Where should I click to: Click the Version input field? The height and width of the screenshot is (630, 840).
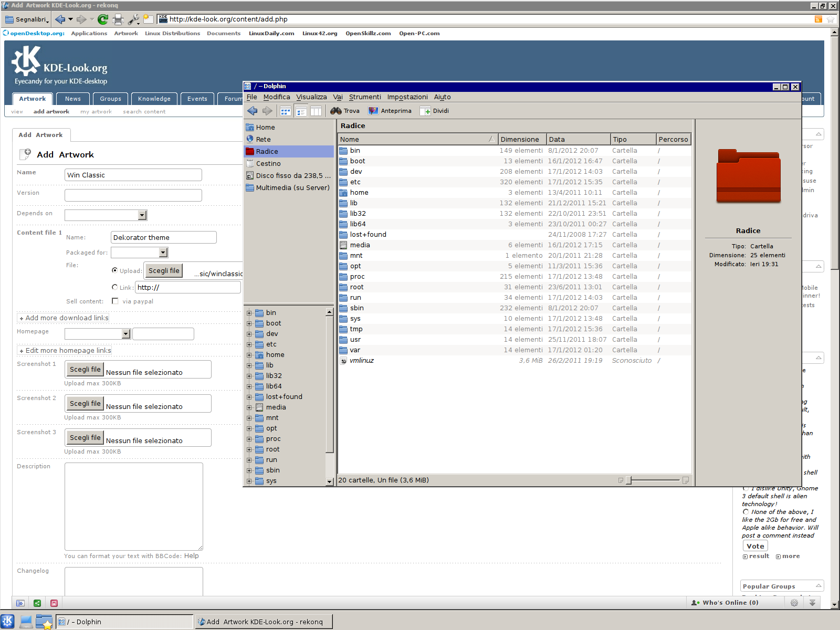tap(133, 195)
